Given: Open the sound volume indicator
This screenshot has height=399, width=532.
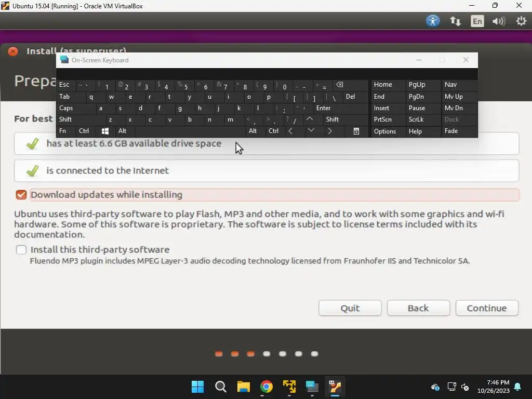Looking at the screenshot, I should pyautogui.click(x=499, y=21).
